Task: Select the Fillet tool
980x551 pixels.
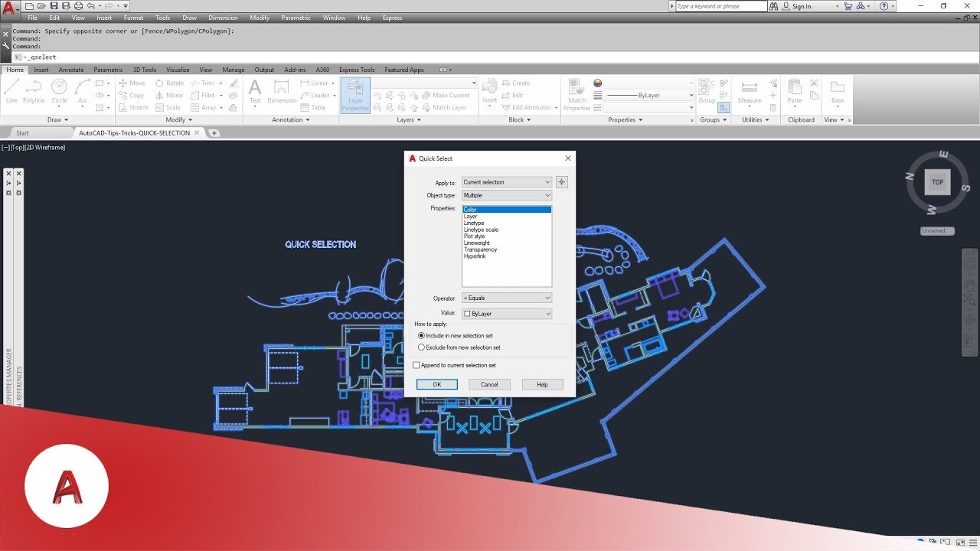Action: (203, 96)
